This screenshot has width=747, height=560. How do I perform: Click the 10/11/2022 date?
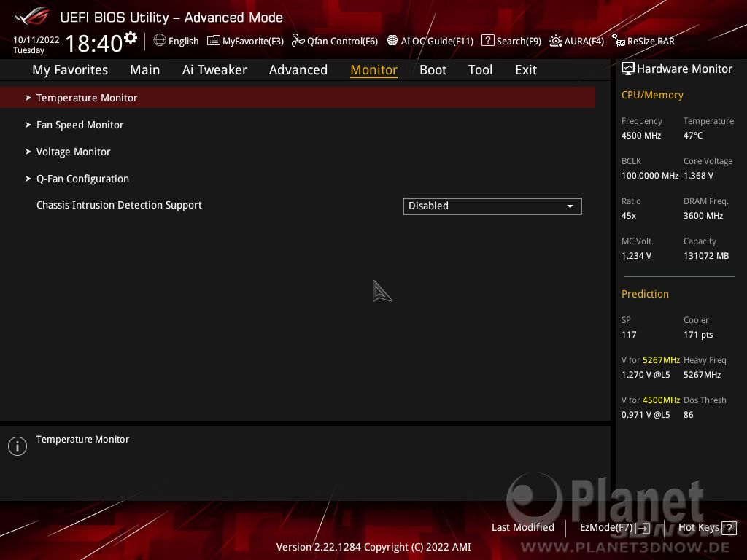(x=36, y=40)
